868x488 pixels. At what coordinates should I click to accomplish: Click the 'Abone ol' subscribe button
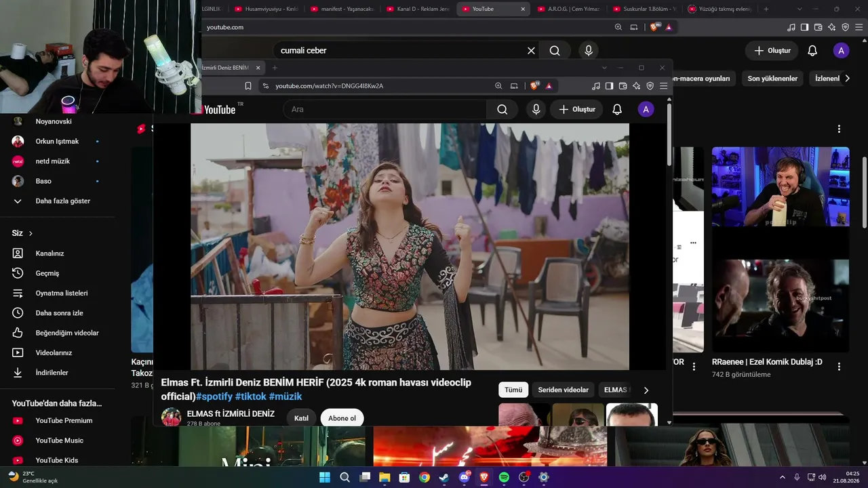coord(342,418)
